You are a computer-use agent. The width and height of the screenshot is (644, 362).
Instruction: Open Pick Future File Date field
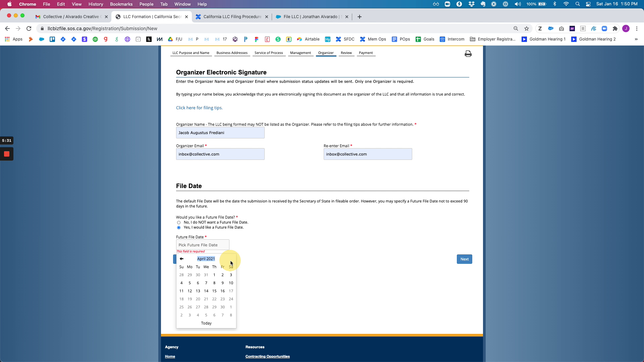tap(203, 245)
